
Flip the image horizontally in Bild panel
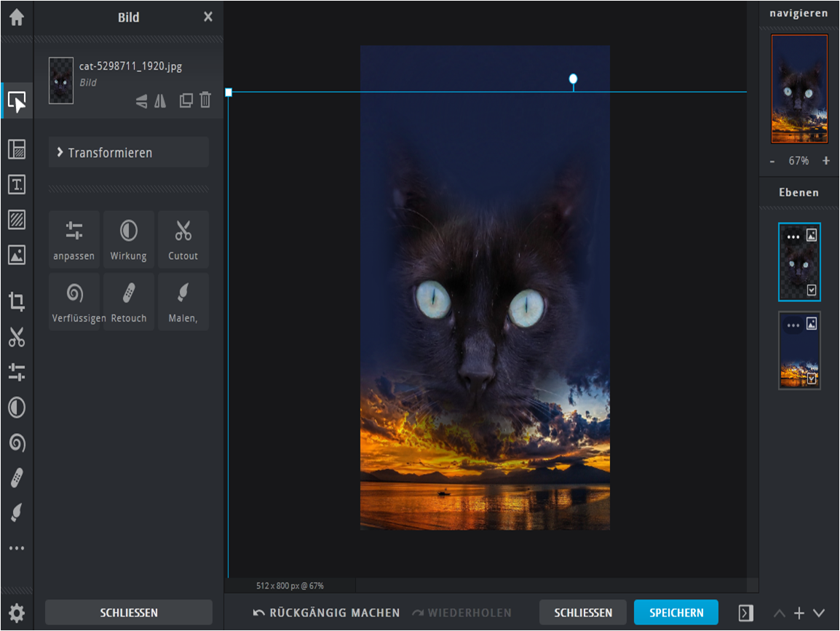tap(160, 100)
